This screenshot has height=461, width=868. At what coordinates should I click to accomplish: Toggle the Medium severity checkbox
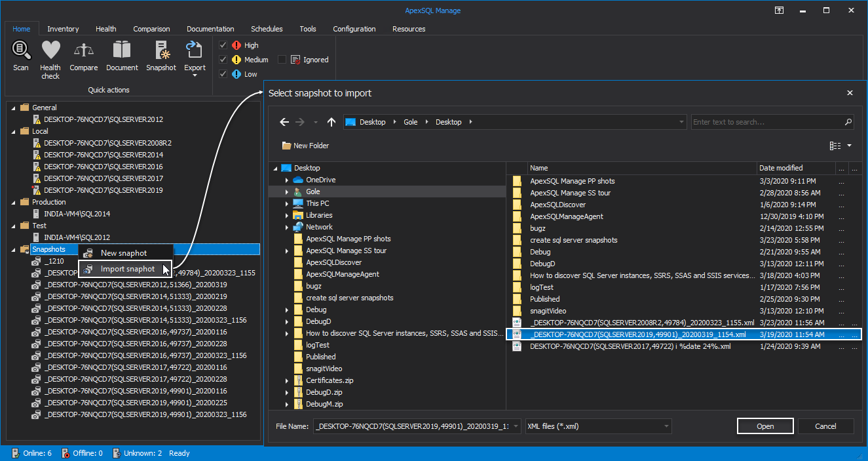(223, 60)
